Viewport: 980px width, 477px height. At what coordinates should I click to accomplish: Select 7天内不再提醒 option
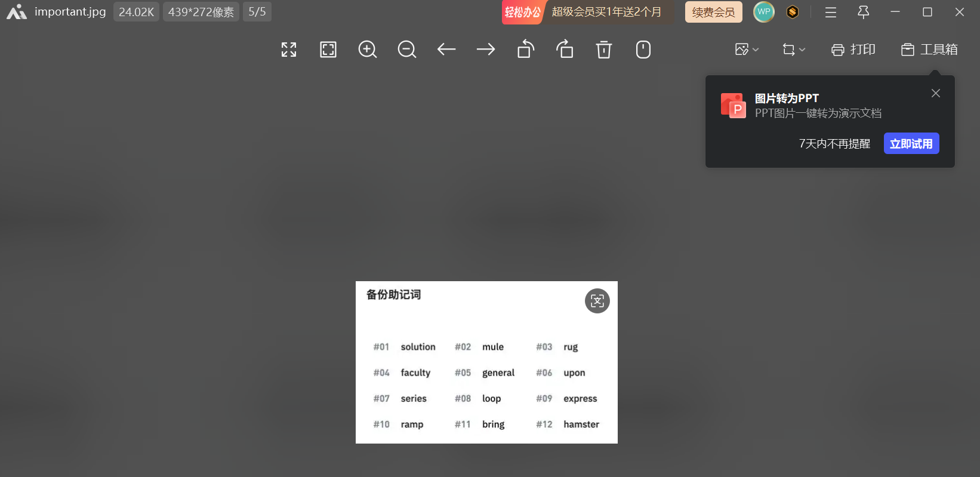pyautogui.click(x=834, y=144)
